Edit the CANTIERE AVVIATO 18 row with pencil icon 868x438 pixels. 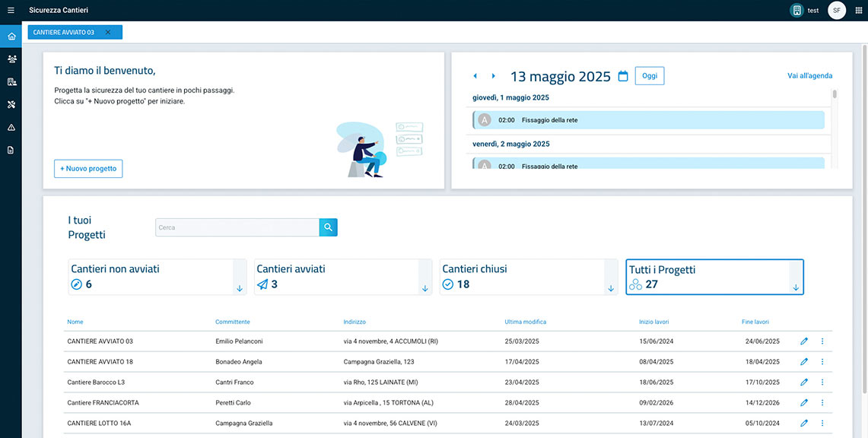click(804, 362)
